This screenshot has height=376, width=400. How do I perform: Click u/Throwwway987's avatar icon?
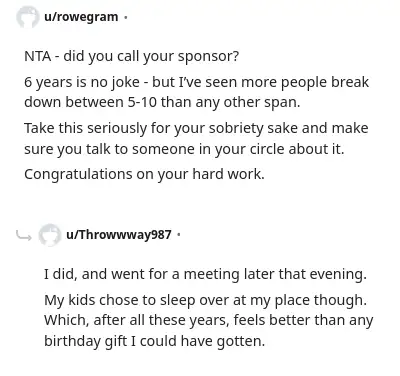(x=50, y=235)
